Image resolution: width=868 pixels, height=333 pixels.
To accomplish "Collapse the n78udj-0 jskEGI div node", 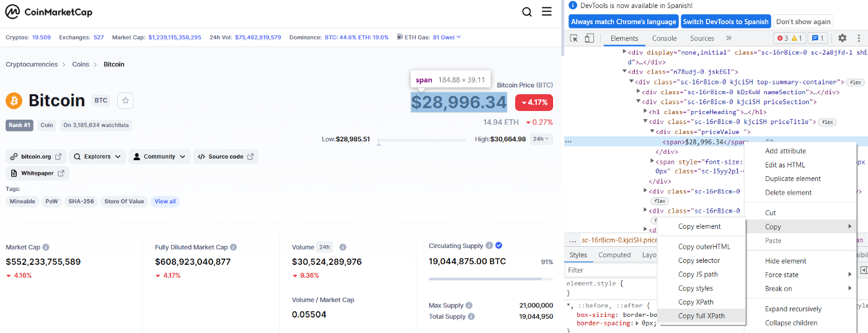I will click(x=625, y=73).
